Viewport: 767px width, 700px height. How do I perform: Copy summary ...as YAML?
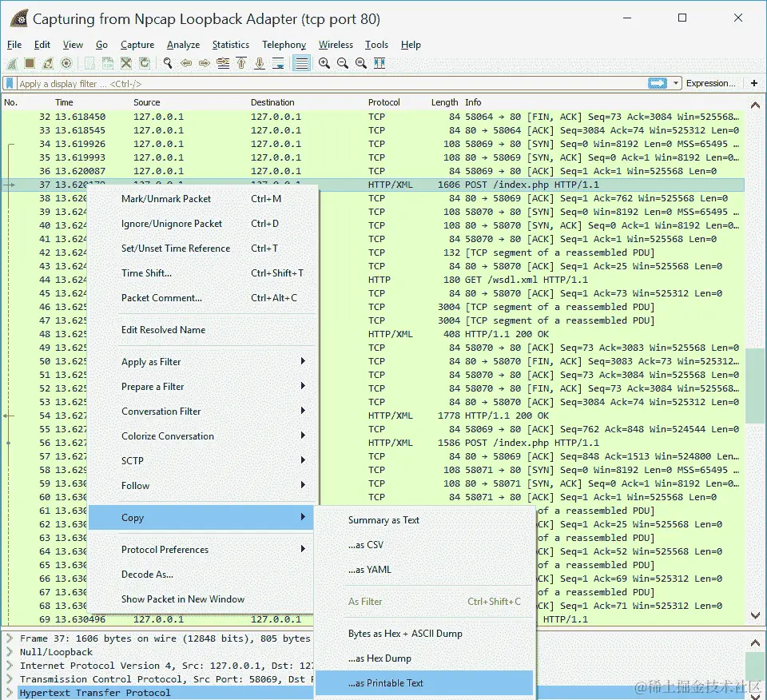click(424, 570)
